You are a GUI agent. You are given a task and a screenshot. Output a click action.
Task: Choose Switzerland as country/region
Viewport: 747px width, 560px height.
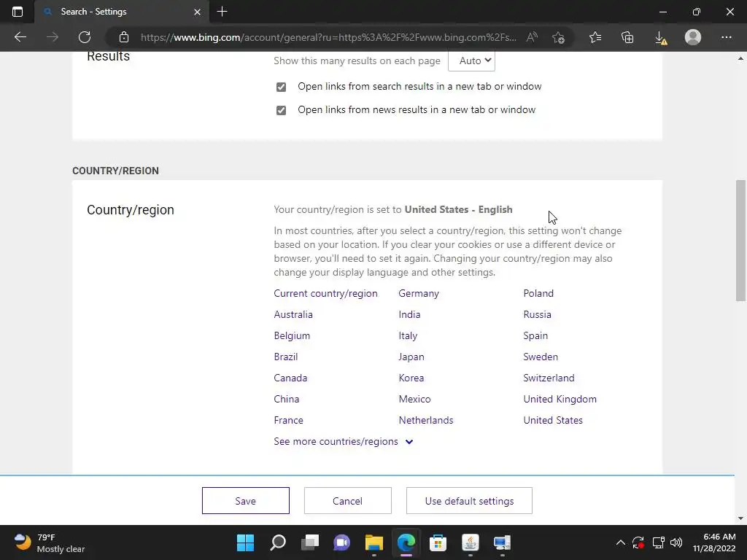[549, 378]
